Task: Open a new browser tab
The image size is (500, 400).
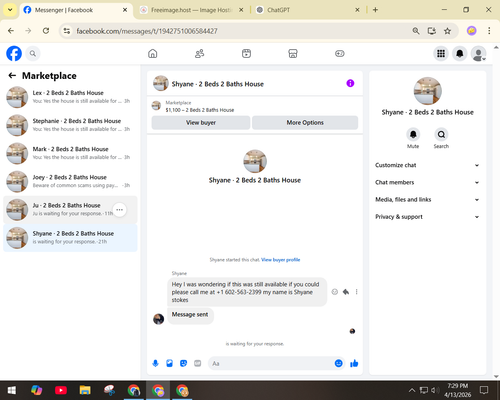Action: (375, 10)
